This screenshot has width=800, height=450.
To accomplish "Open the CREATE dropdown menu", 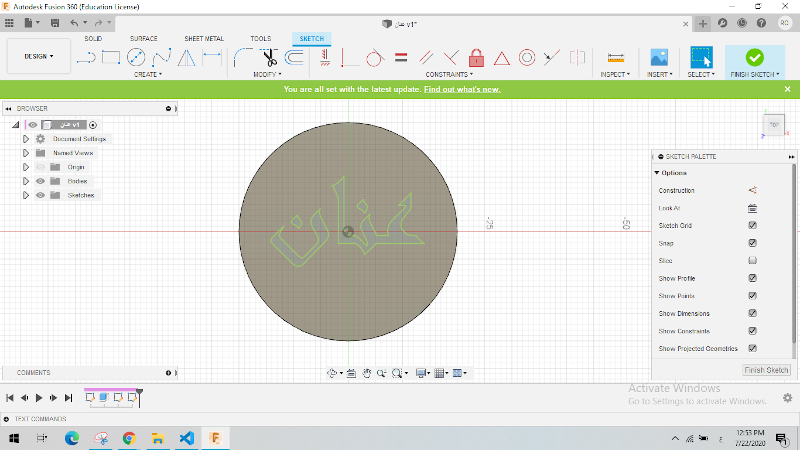I will click(x=148, y=74).
